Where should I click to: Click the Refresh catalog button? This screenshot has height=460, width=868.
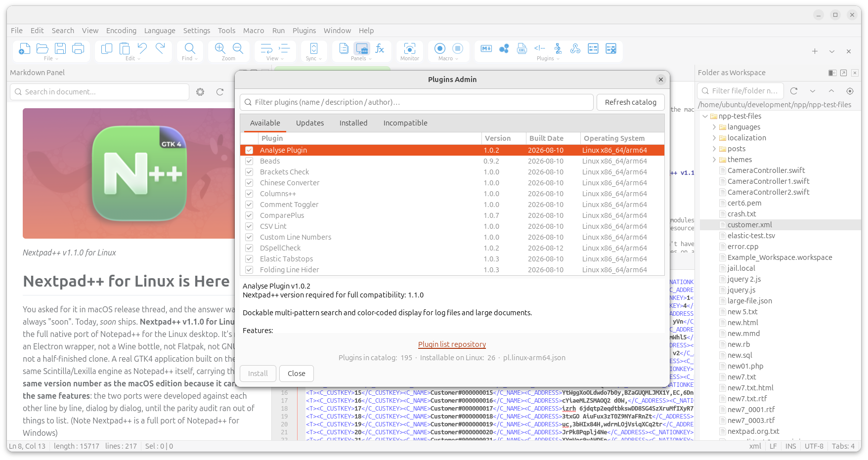(x=631, y=102)
